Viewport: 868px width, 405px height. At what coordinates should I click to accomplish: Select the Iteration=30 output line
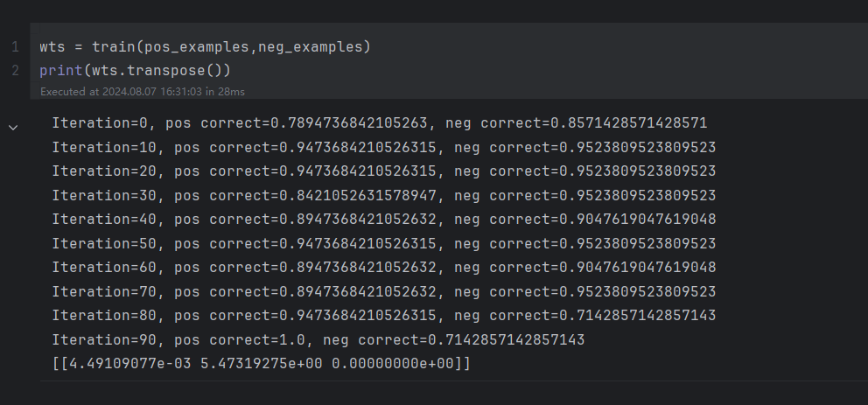(384, 195)
